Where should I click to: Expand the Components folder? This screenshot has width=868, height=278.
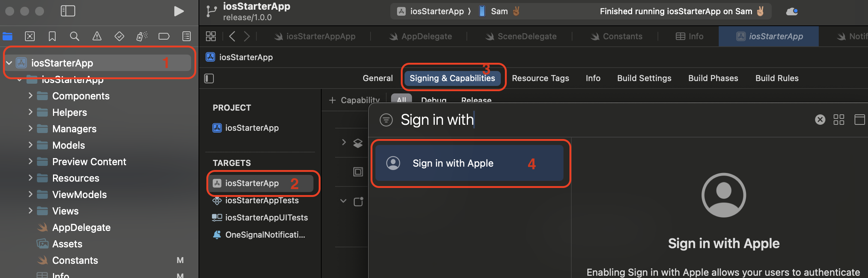point(31,96)
